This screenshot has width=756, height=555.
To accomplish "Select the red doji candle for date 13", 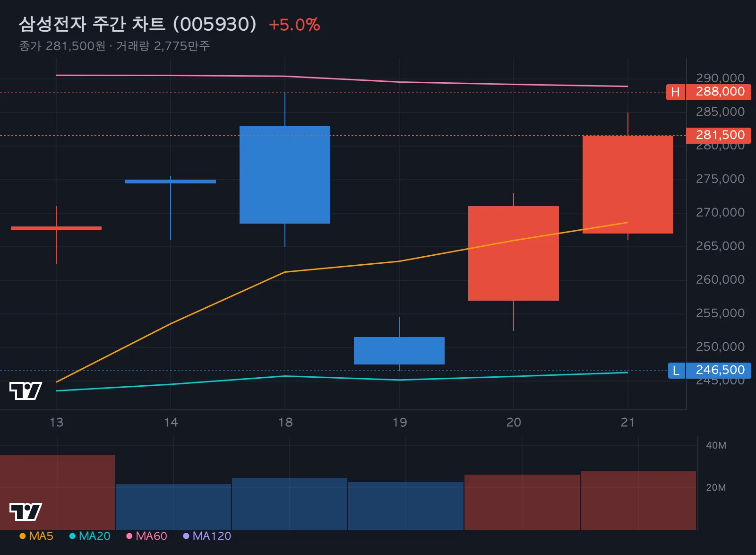I will (x=56, y=228).
